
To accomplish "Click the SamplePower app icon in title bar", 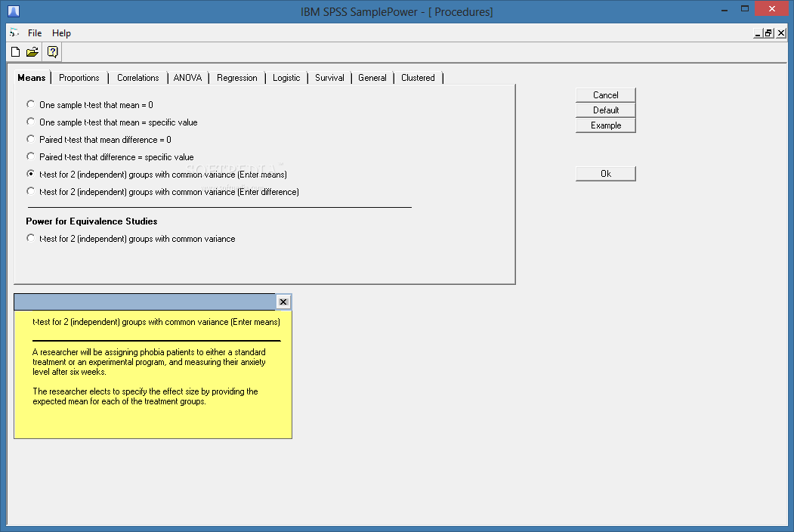I will [14, 11].
